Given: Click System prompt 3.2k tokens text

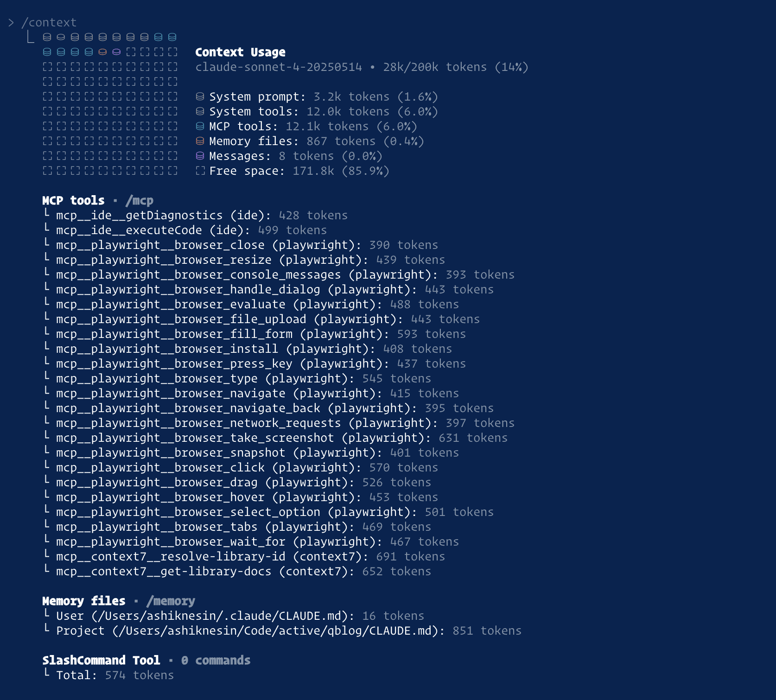Looking at the screenshot, I should (x=324, y=96).
